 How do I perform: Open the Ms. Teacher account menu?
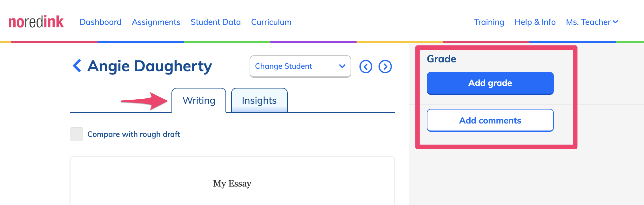[592, 22]
